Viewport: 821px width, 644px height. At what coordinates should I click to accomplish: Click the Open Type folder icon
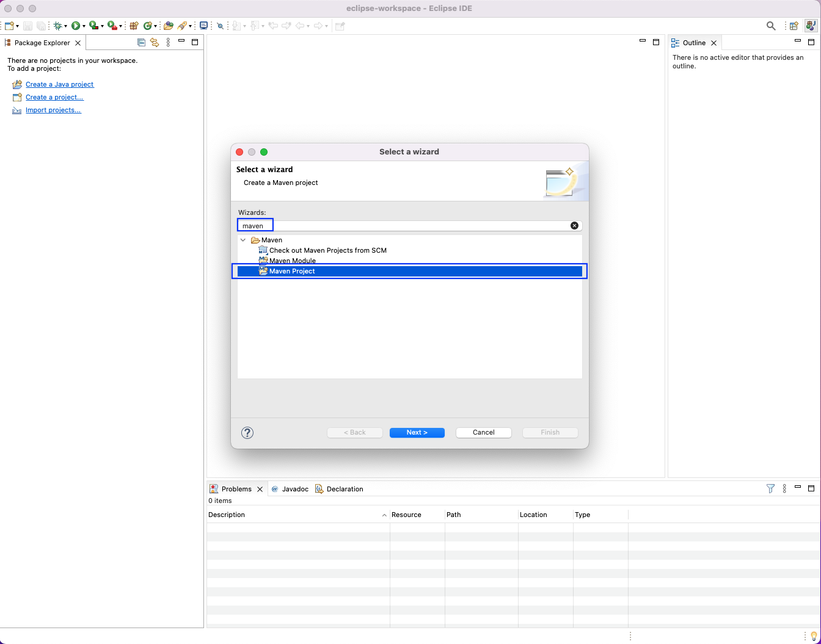[x=169, y=26]
